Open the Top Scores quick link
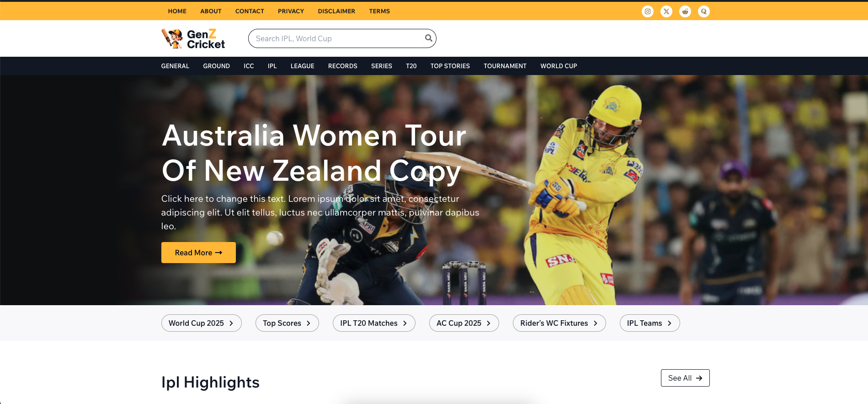This screenshot has width=868, height=404. point(287,323)
